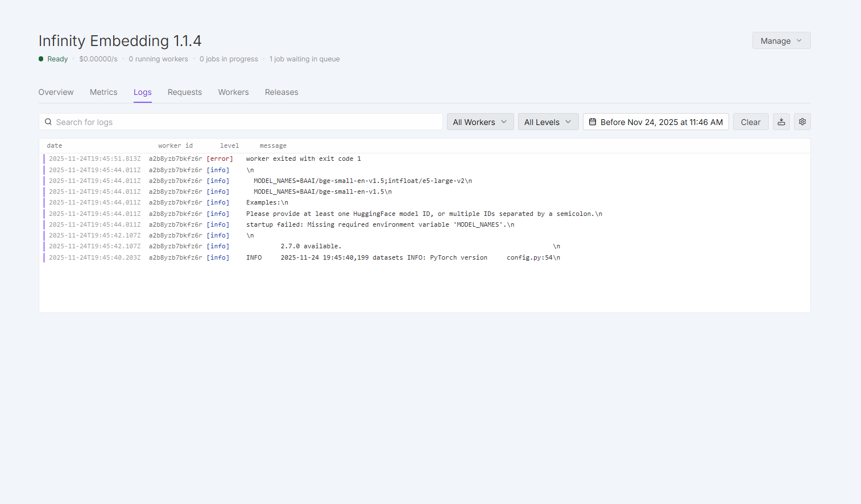This screenshot has height=504, width=861.
Task: Click the 'Infinity Embedding 1.1.4' title
Action: click(x=120, y=41)
